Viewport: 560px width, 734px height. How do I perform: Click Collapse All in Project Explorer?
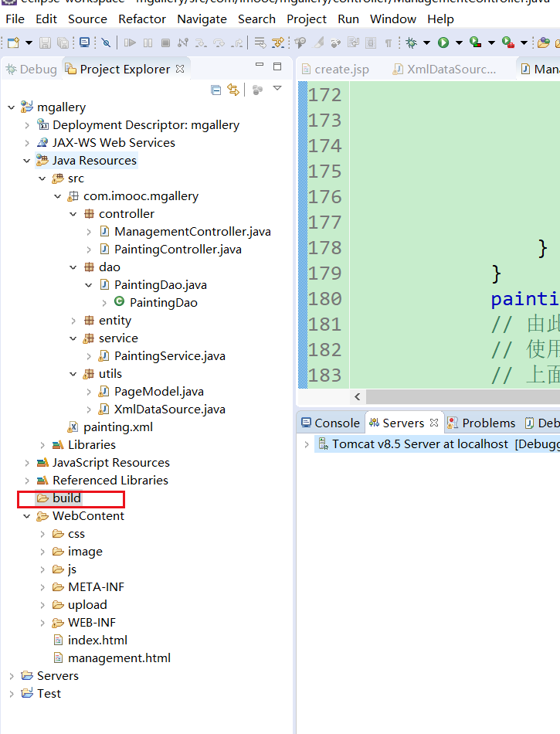(x=216, y=90)
